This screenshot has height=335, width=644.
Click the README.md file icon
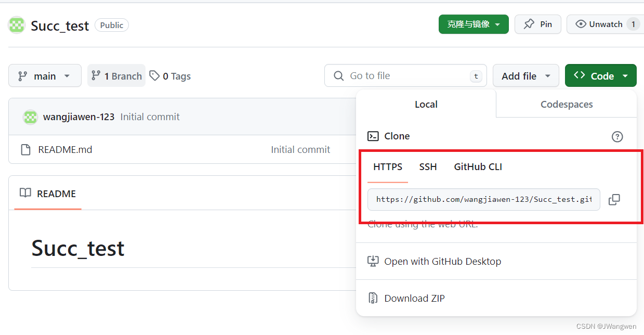(25, 150)
